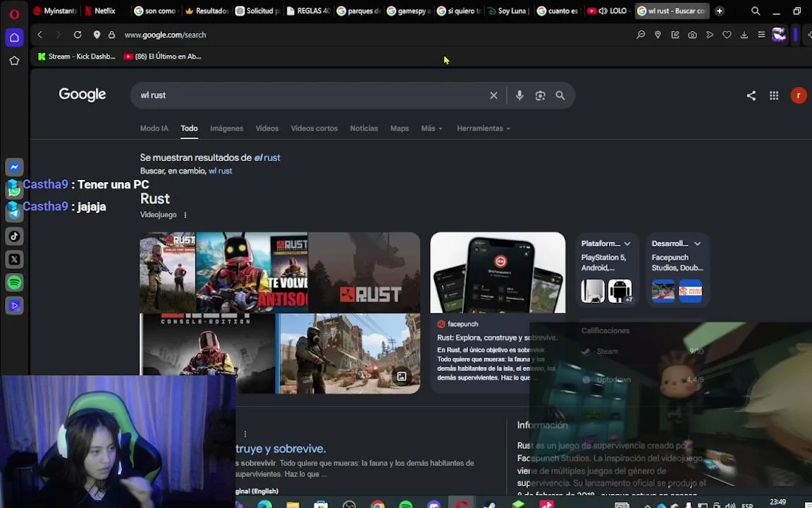Open TikTok in the Opera sidebar
This screenshot has height=508, width=812.
15,236
